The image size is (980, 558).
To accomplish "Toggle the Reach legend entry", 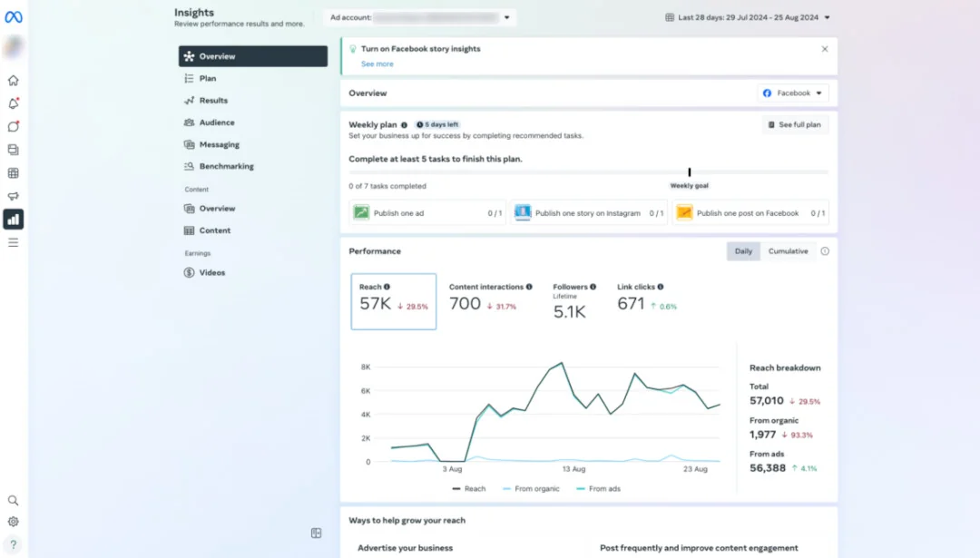I will click(469, 489).
